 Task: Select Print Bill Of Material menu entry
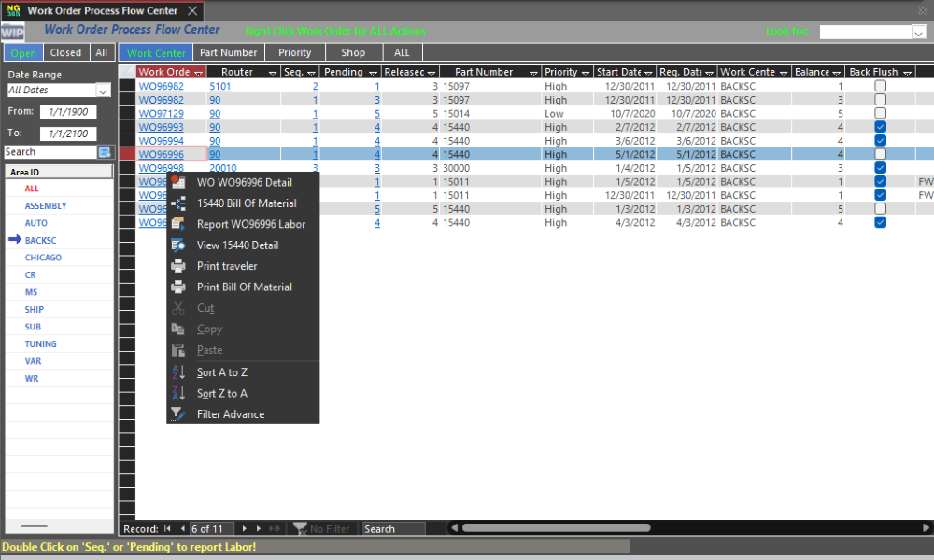244,287
